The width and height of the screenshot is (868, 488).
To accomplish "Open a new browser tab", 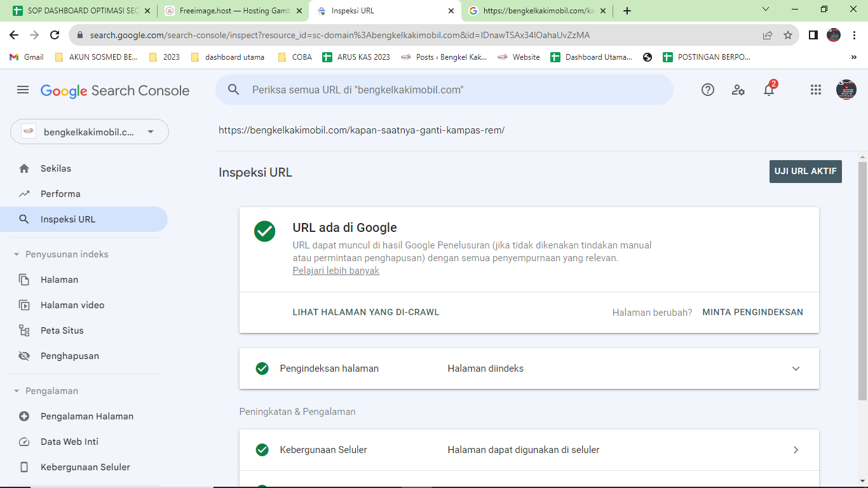I will pos(627,11).
